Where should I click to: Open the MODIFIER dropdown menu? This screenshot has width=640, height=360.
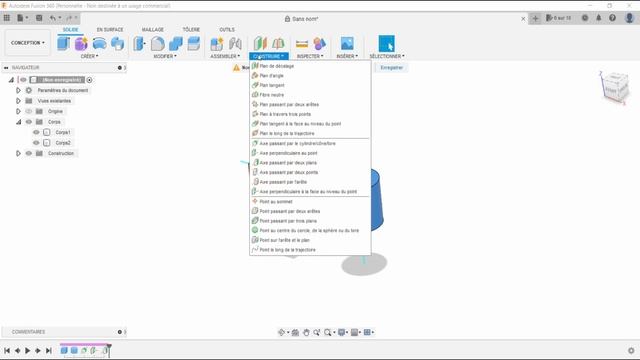[165, 56]
